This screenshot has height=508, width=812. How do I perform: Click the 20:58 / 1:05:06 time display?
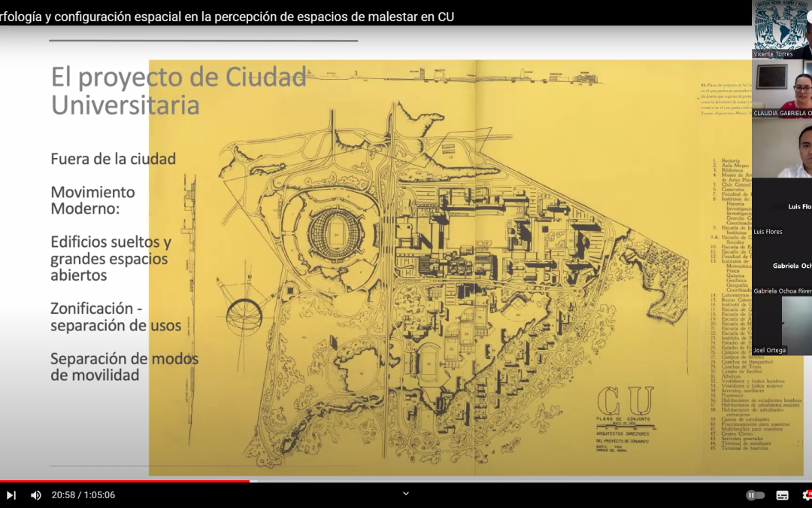[83, 495]
